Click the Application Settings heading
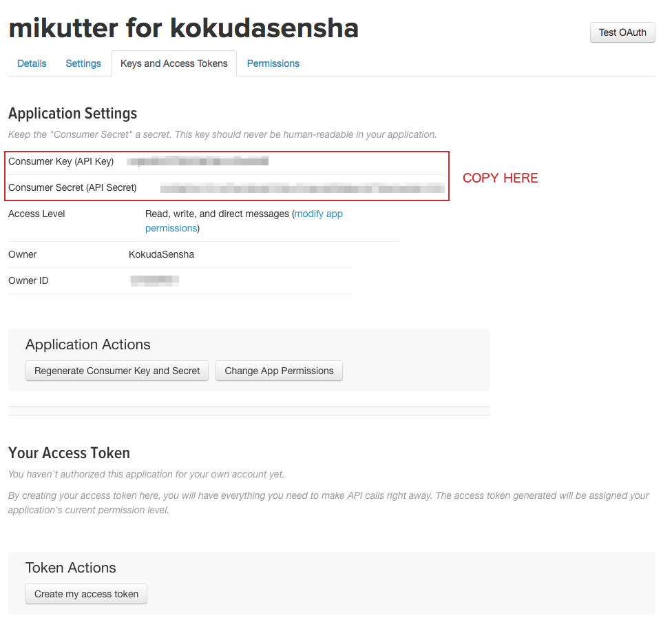The height and width of the screenshot is (638, 672). (x=73, y=113)
